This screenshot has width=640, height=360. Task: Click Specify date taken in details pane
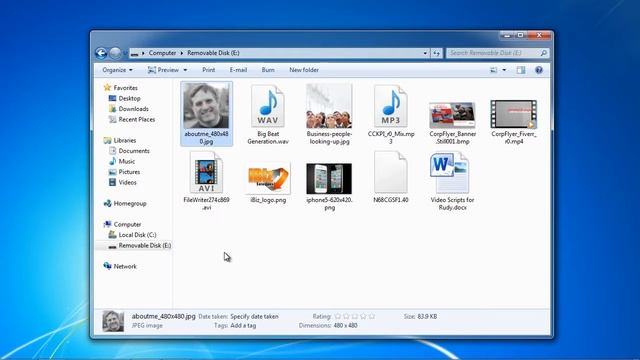click(254, 317)
